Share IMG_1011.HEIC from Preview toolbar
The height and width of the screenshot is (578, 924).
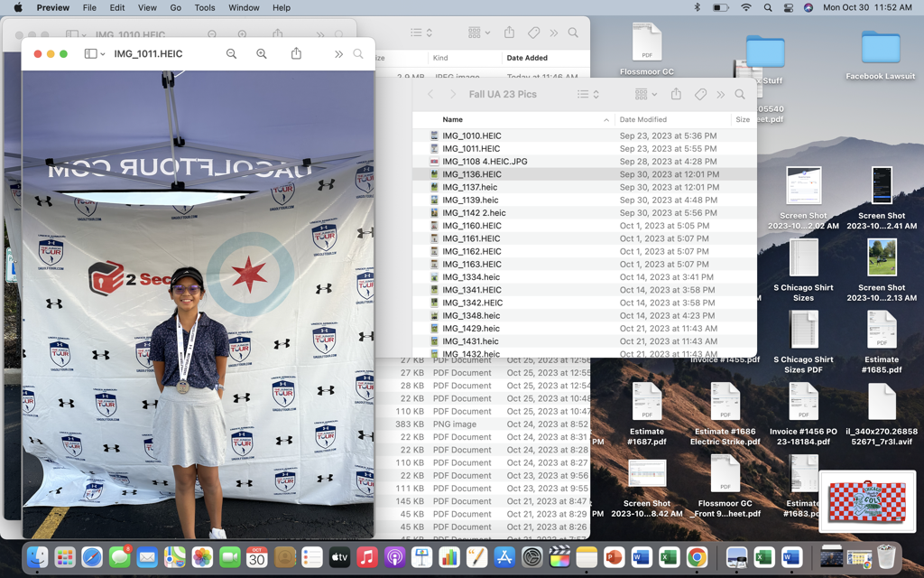pyautogui.click(x=296, y=53)
